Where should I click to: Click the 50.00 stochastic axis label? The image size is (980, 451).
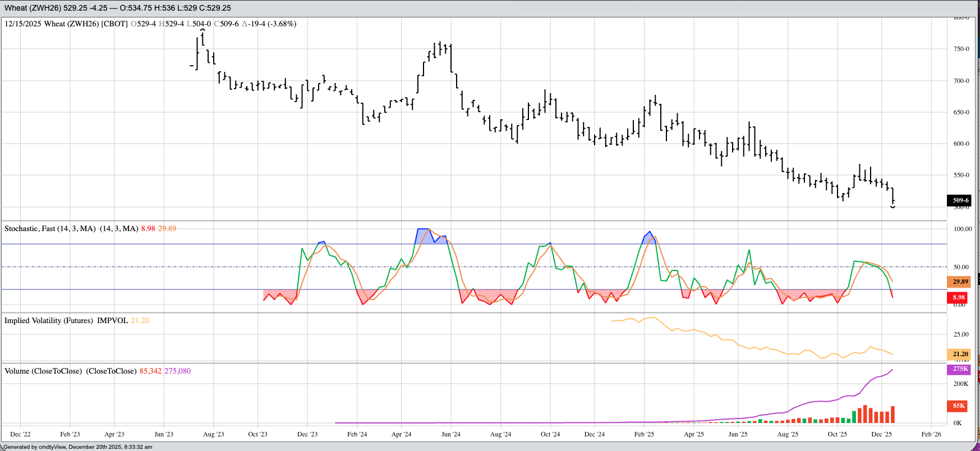click(960, 268)
